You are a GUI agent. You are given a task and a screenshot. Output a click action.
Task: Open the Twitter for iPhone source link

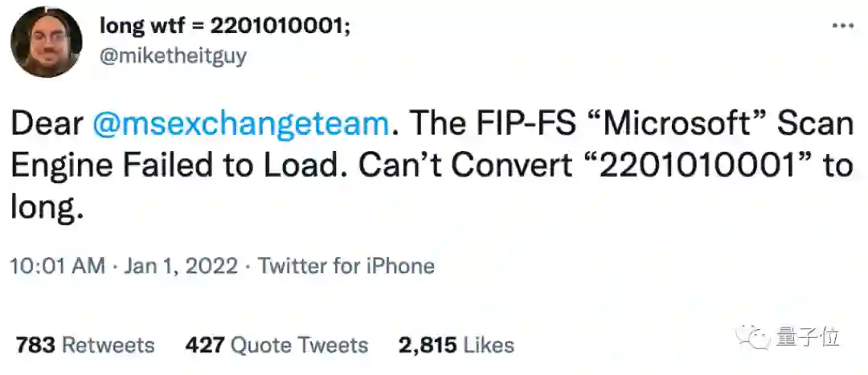point(346,266)
